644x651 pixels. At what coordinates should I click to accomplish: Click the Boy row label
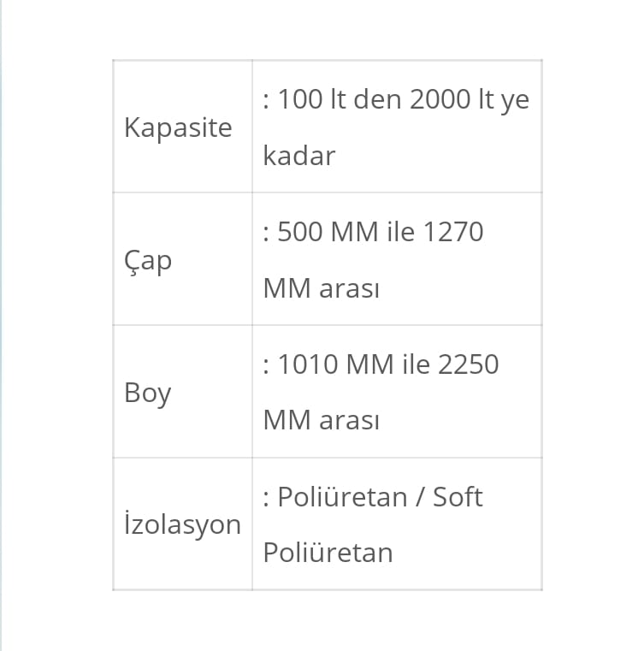(x=147, y=393)
